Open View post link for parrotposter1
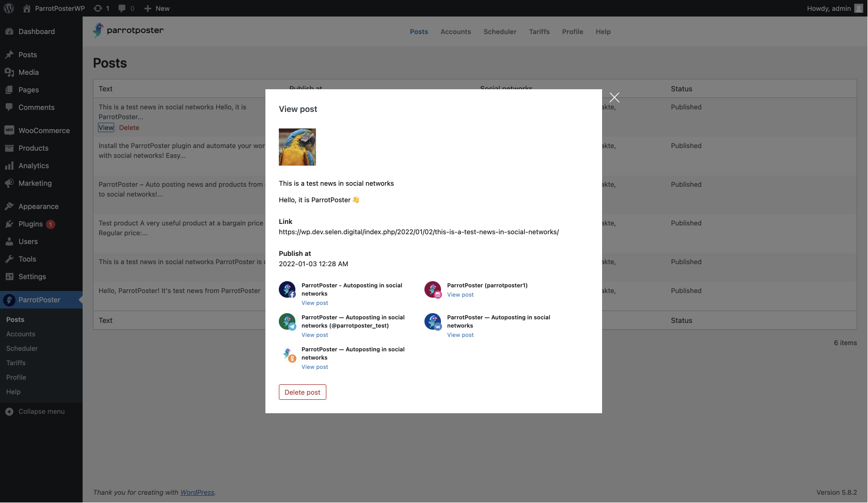The height and width of the screenshot is (503, 868). (461, 295)
